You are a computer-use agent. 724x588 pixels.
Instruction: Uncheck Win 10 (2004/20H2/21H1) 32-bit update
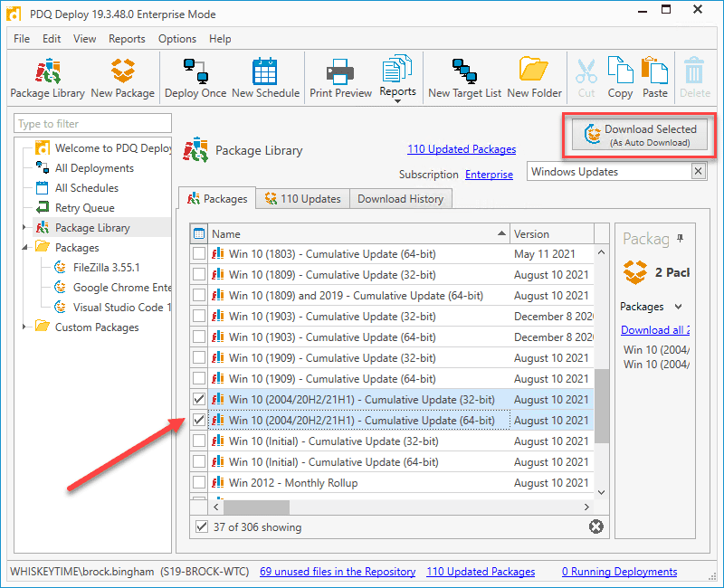point(199,399)
